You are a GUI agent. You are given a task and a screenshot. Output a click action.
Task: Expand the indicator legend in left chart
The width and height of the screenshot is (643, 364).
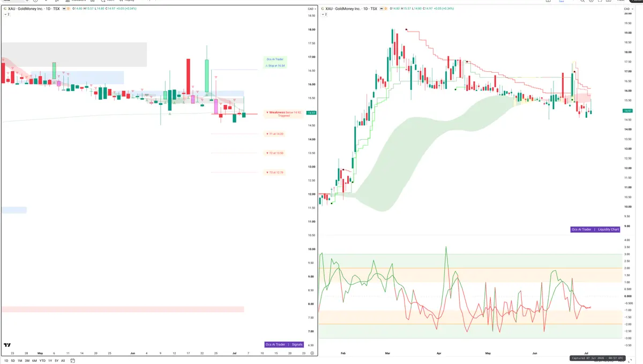[6, 14]
